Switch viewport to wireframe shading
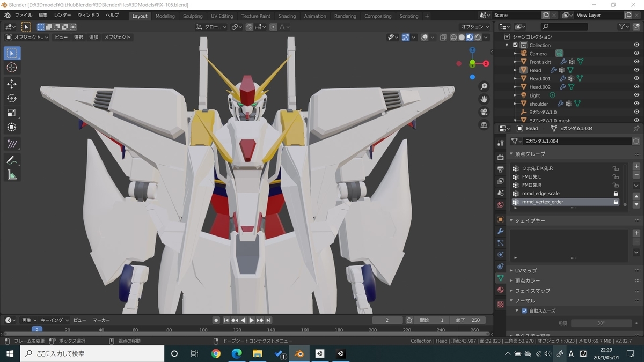644x362 pixels. point(454,38)
